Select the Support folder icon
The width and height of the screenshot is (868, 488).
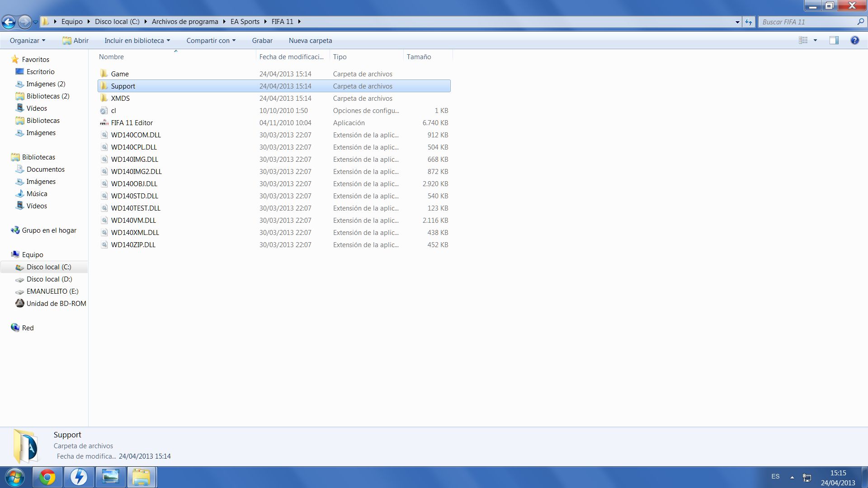click(104, 86)
